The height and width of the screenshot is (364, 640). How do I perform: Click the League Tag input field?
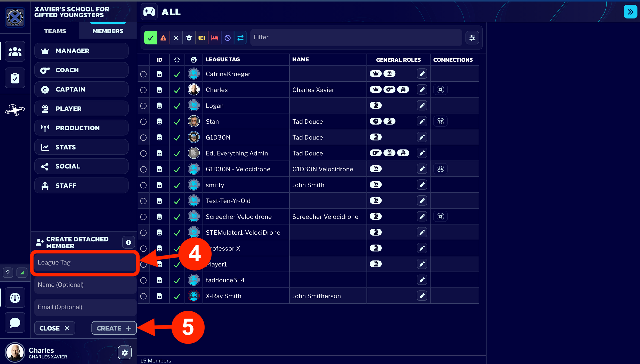pos(85,263)
